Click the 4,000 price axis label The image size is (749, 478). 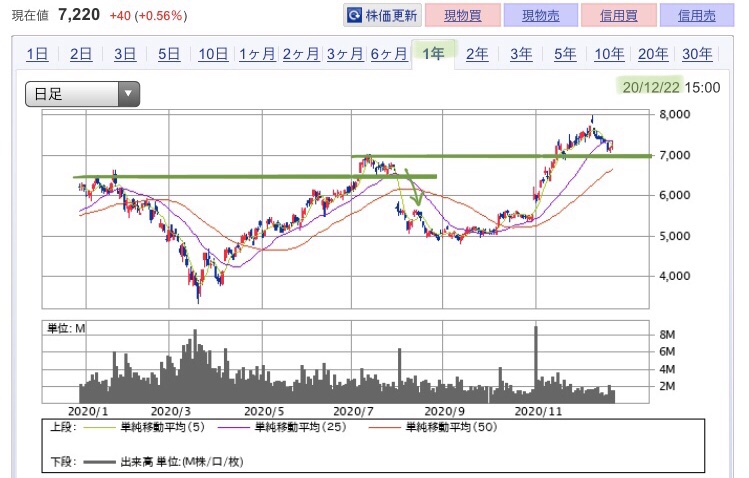(x=674, y=276)
